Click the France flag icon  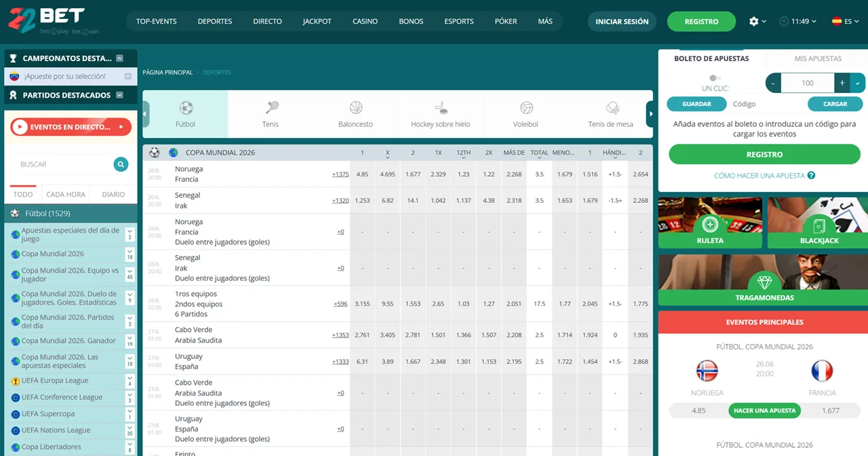822,371
